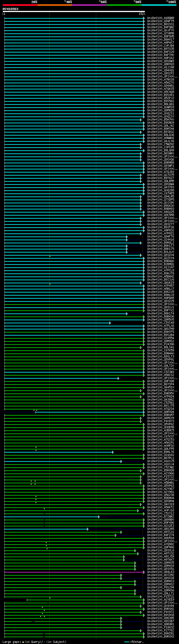Open hit UniRef100_A1BQN9
Image resolution: width=179 pixels, height=644 pixels.
tap(161, 18)
